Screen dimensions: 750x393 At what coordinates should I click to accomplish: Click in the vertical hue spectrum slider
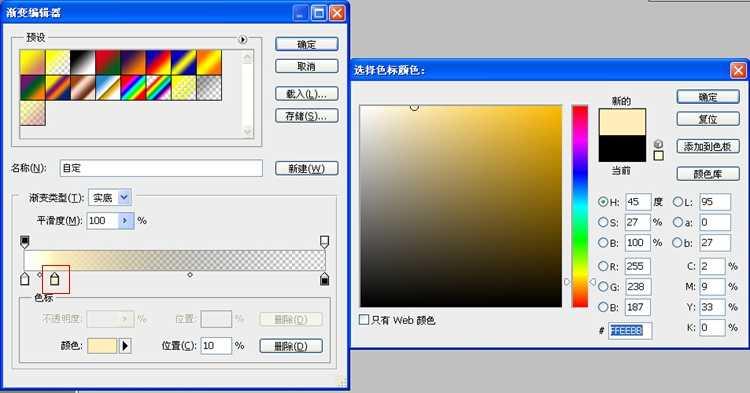click(x=580, y=206)
